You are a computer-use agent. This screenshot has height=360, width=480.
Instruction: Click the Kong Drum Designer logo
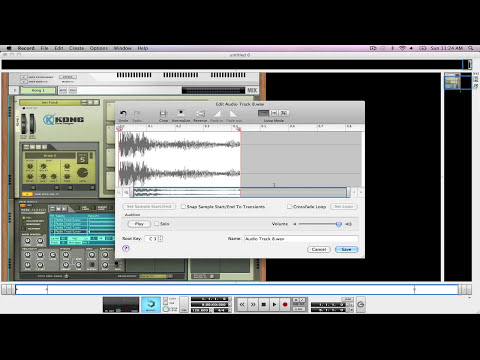(x=63, y=119)
